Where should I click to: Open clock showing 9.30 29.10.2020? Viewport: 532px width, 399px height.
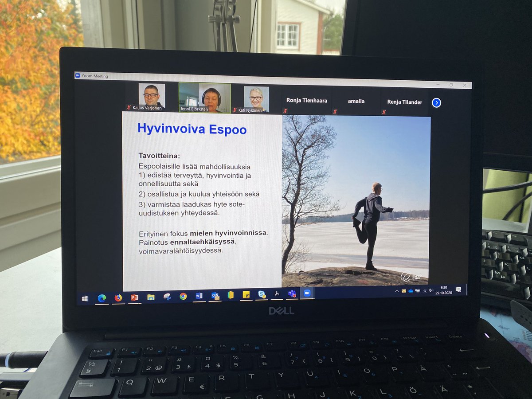click(444, 290)
